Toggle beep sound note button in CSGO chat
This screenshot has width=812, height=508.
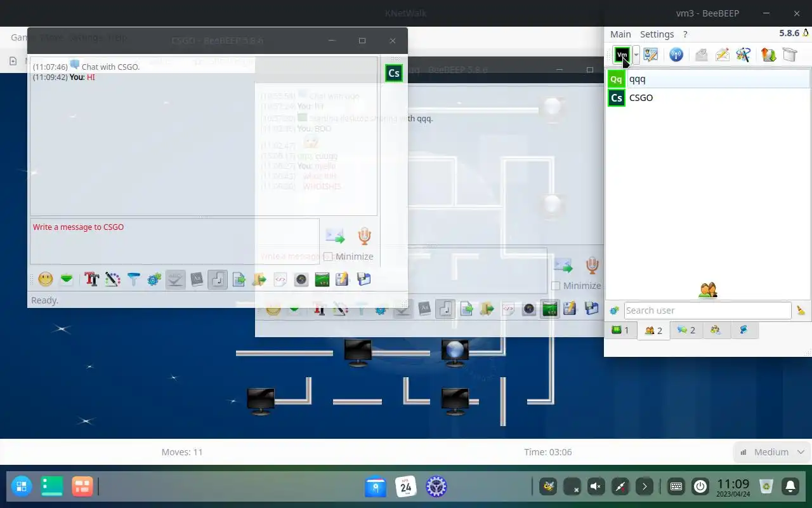coord(218,279)
